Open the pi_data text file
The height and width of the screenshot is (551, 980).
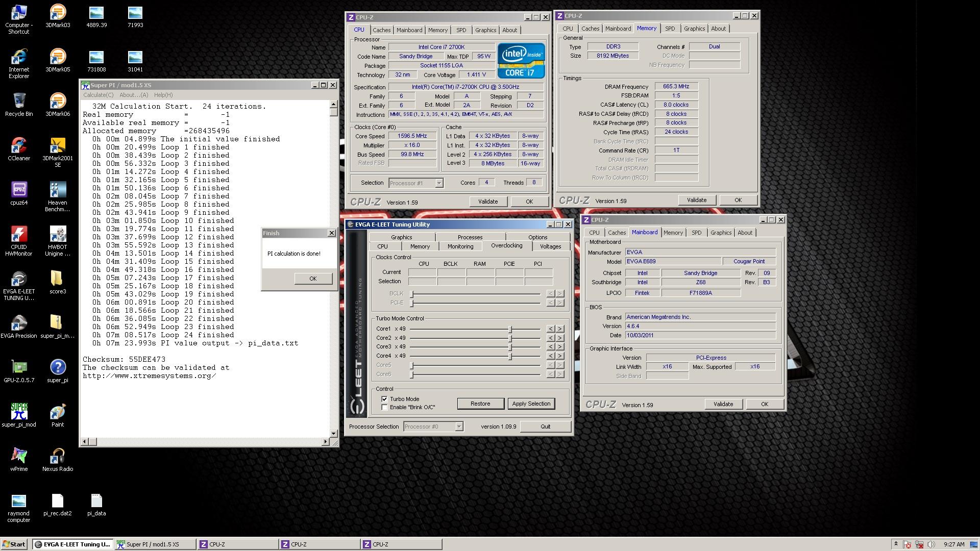(96, 505)
